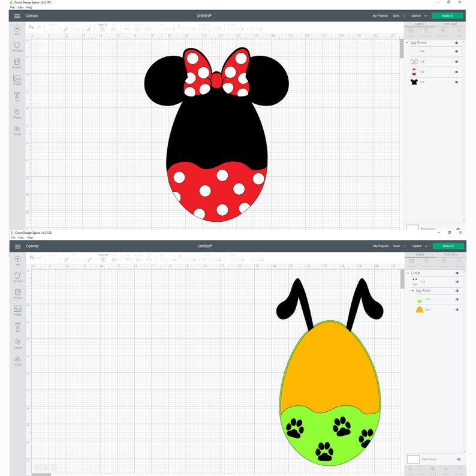Open hamburger menu in Egg Pluto window
Viewport: 476px width, 476px height.
tap(17, 246)
